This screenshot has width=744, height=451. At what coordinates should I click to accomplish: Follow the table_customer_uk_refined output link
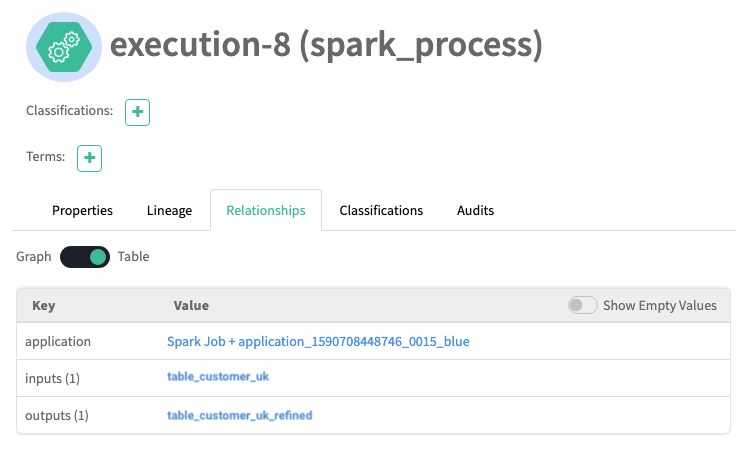pos(240,415)
